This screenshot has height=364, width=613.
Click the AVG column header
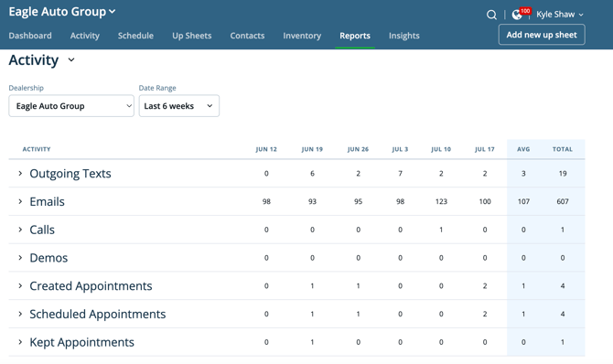click(523, 149)
